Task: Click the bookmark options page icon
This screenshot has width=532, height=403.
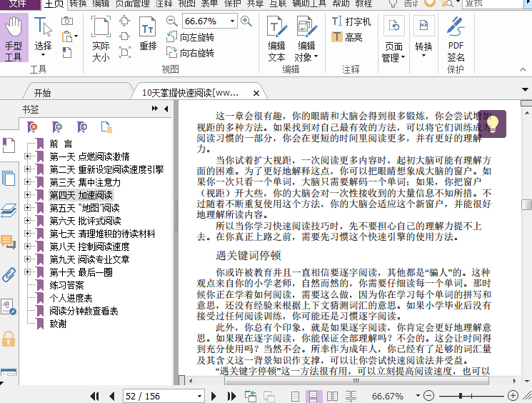Action: pyautogui.click(x=106, y=127)
